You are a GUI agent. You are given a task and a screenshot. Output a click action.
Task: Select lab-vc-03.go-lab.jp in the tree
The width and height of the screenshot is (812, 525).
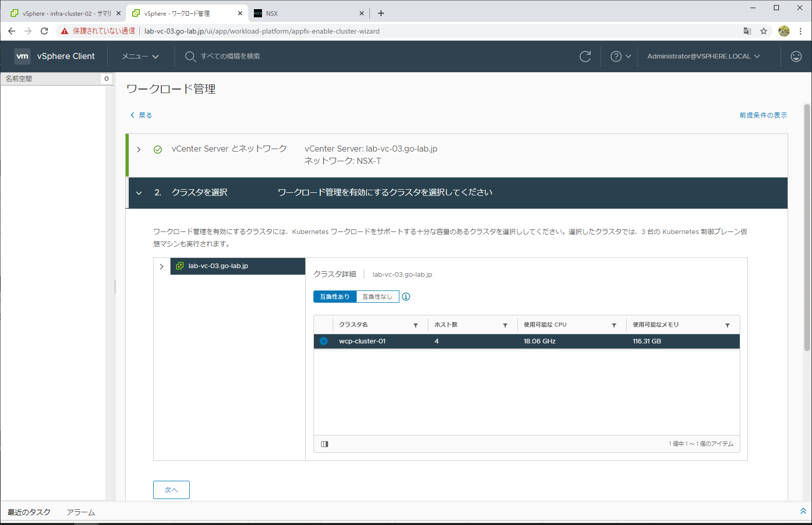238,266
